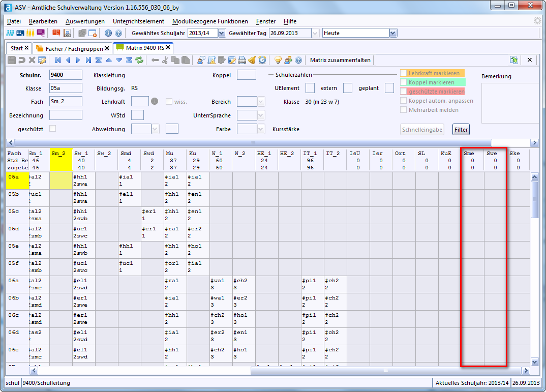
Task: Click the window with red stop icon
Action: [93, 33]
